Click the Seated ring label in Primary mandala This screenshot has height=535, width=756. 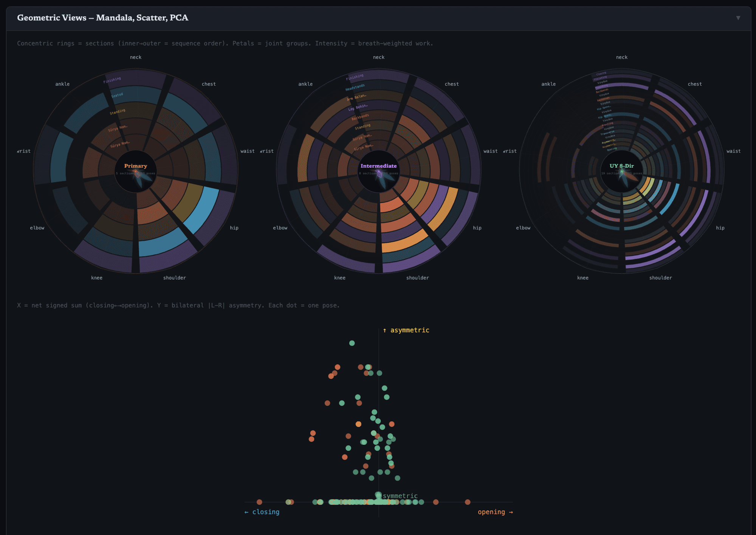coord(117,95)
